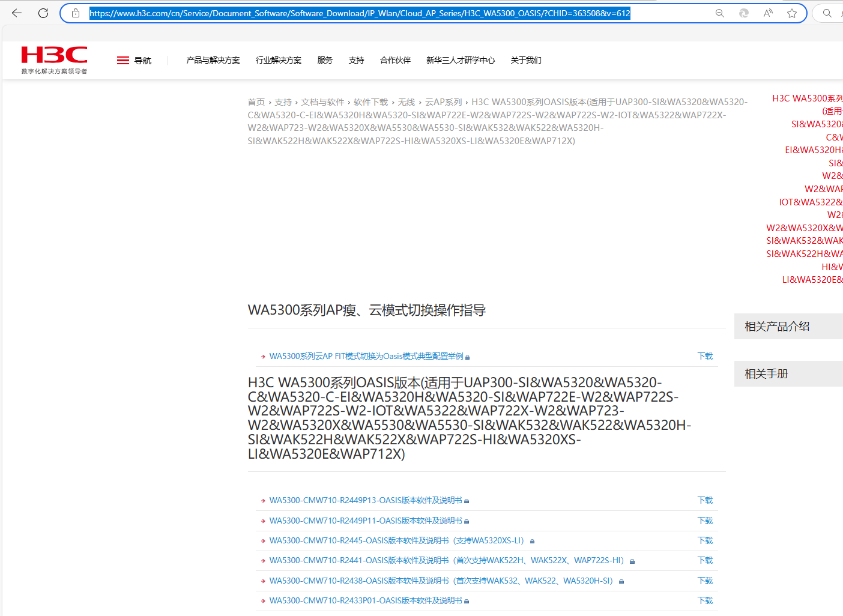Screen dimensions: 843x616
Task: Go to 软件下载 in the breadcrumb
Action: tap(371, 102)
